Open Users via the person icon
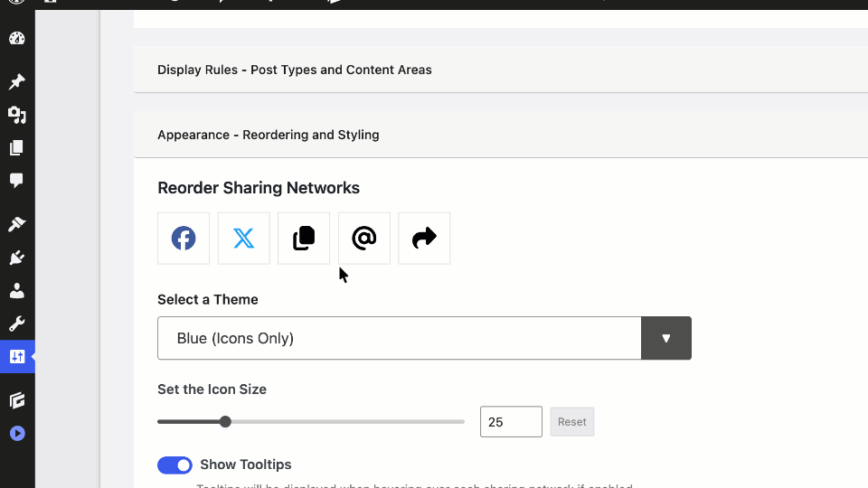Viewport: 868px width, 488px height. (16, 291)
